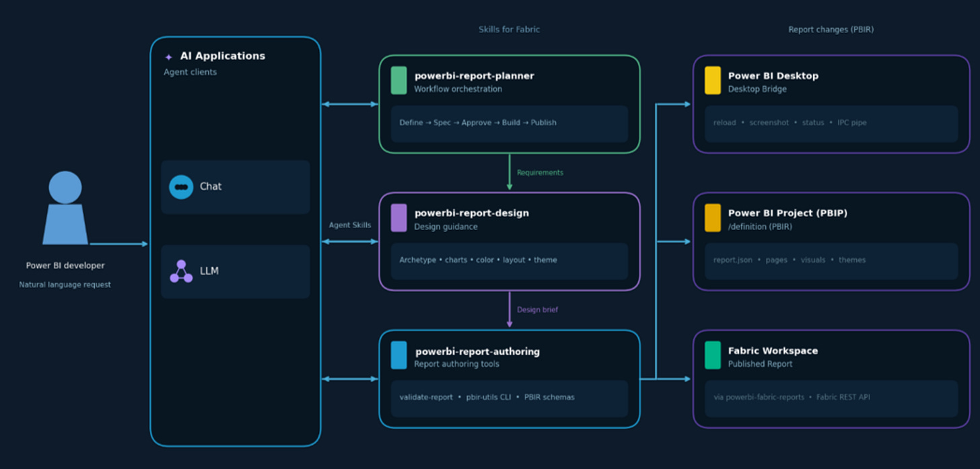Click the Chat bubble icon
This screenshot has width=980, height=469.
point(181,187)
